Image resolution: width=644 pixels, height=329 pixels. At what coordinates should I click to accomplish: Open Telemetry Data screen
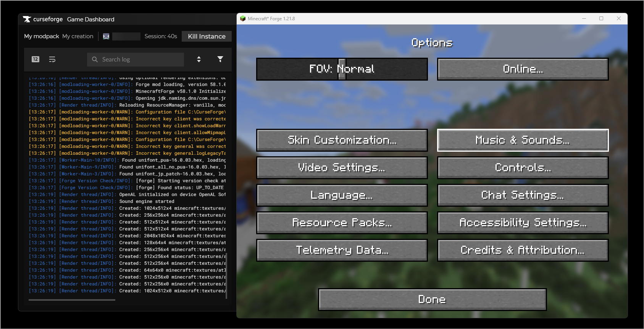(342, 250)
